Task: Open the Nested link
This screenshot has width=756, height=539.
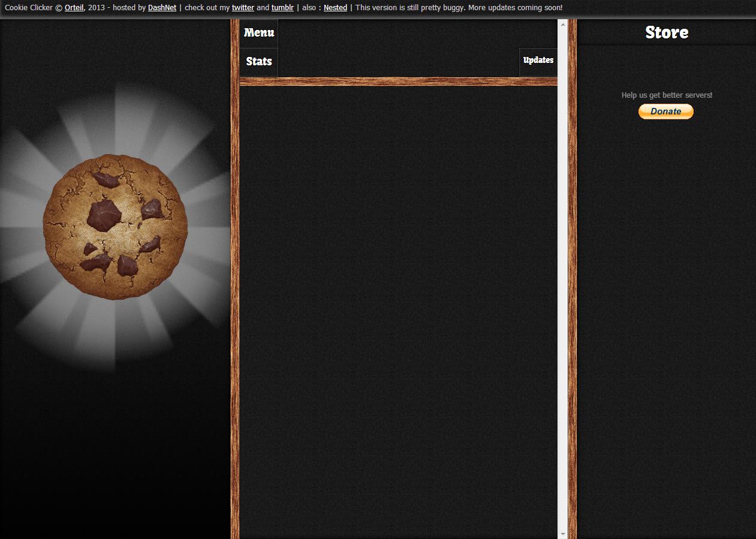Action: click(335, 8)
